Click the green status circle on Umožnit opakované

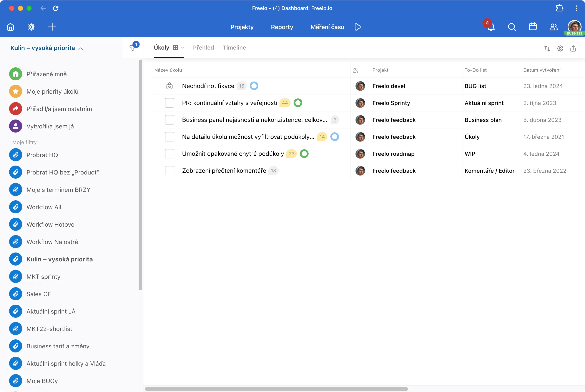304,154
